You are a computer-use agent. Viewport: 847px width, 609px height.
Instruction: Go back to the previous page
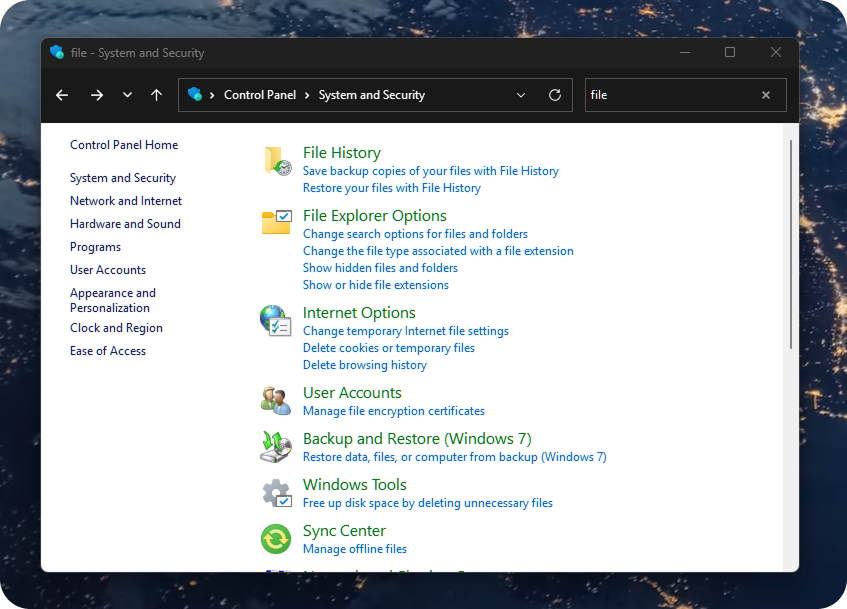pos(62,95)
